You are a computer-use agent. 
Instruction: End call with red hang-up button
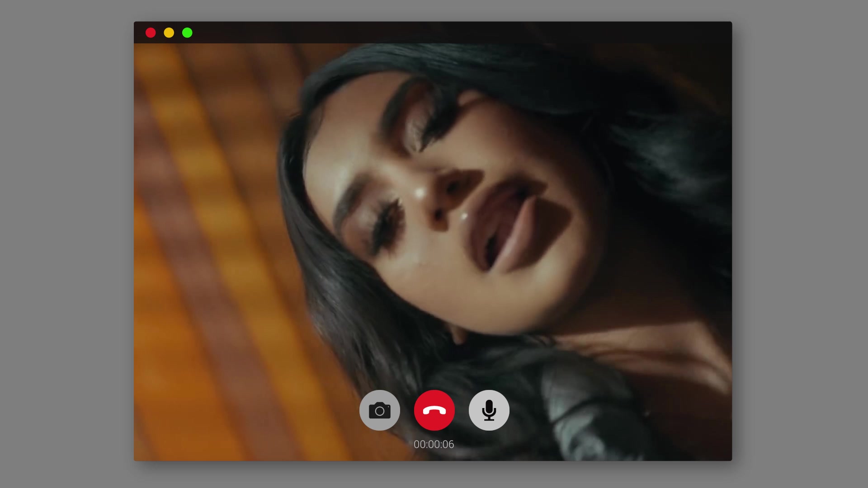[x=434, y=410]
